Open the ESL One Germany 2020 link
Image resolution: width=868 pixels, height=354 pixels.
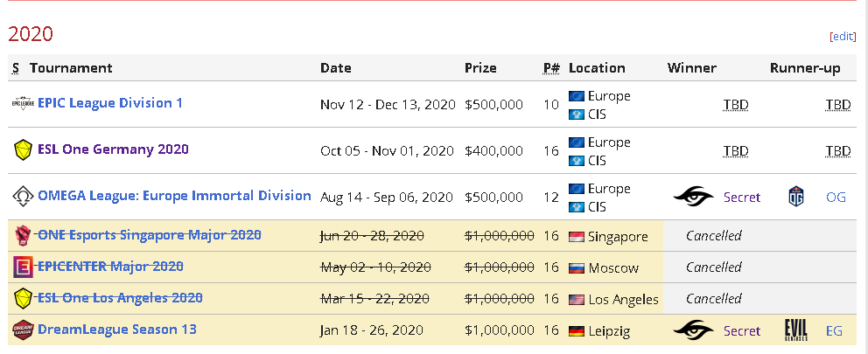(x=113, y=149)
